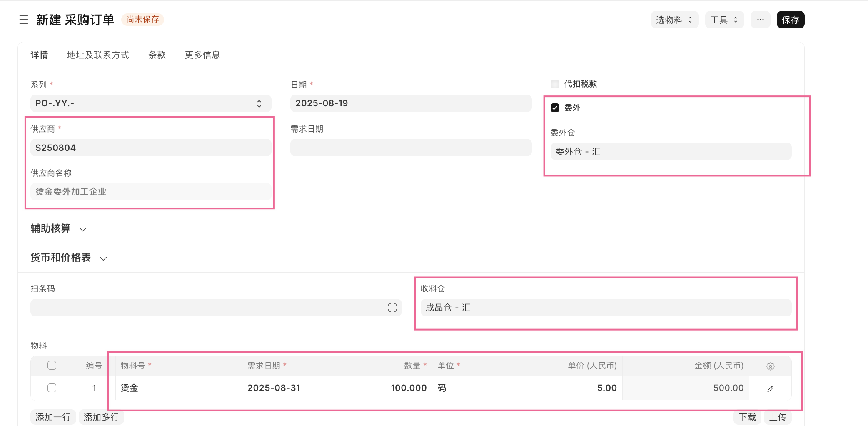Click the barcode scan icon
This screenshot has width=868, height=426.
[x=392, y=308]
